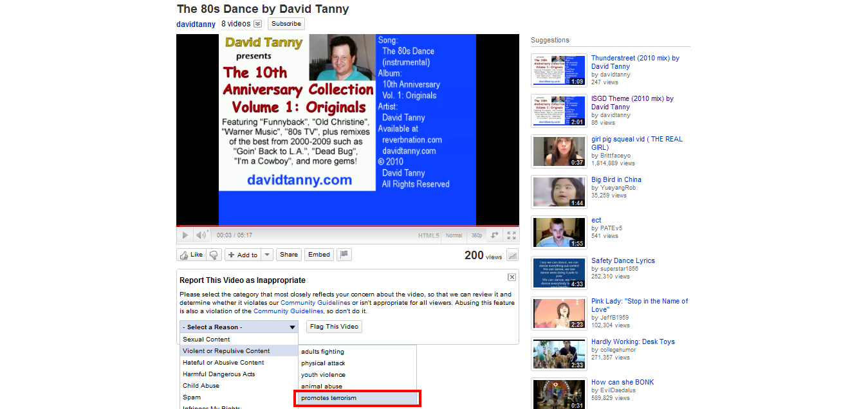Choose animal abuse sub-option

(358, 386)
